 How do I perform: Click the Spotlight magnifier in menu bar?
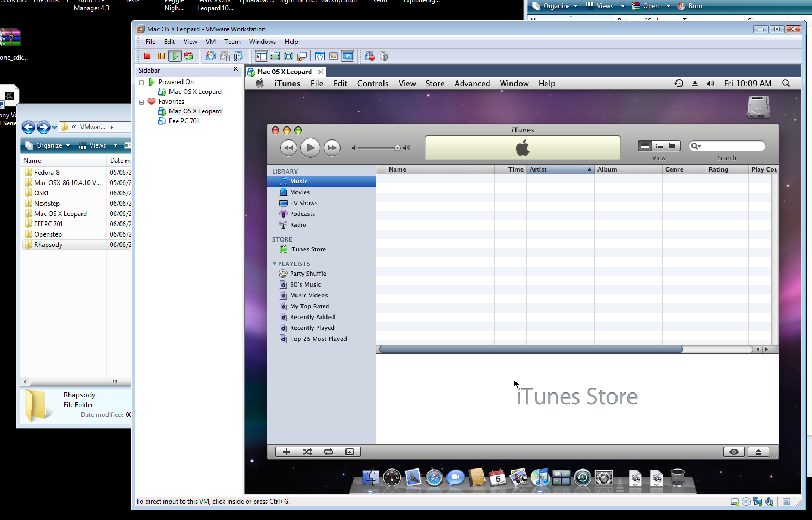pyautogui.click(x=785, y=84)
